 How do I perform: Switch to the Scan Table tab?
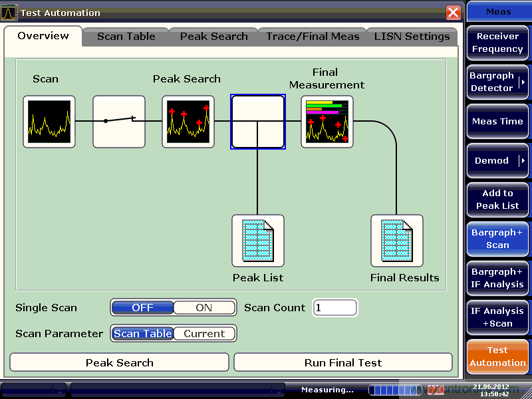126,37
